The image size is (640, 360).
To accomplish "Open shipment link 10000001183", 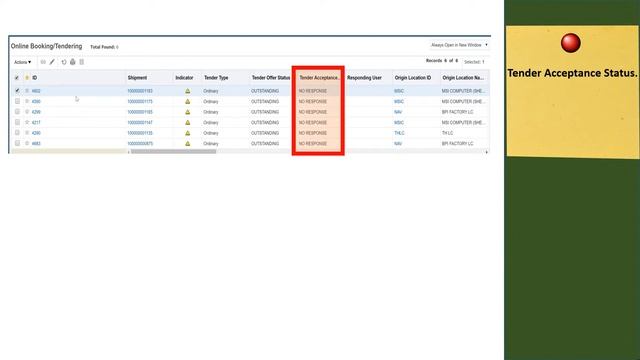I will (140, 91).
